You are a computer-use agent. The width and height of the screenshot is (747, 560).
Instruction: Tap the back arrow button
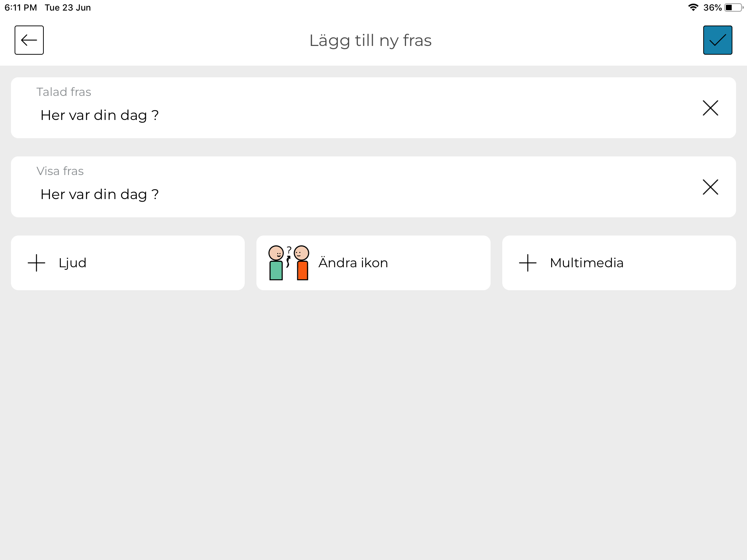pyautogui.click(x=29, y=40)
